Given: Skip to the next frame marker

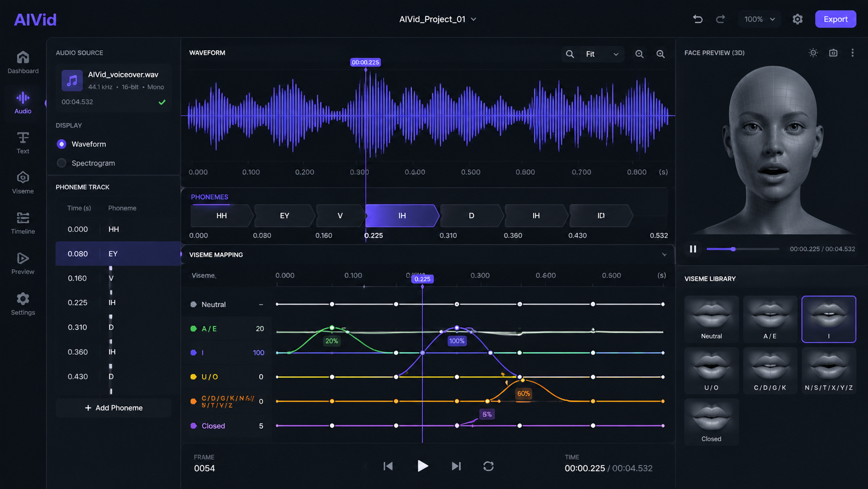Looking at the screenshot, I should 456,466.
